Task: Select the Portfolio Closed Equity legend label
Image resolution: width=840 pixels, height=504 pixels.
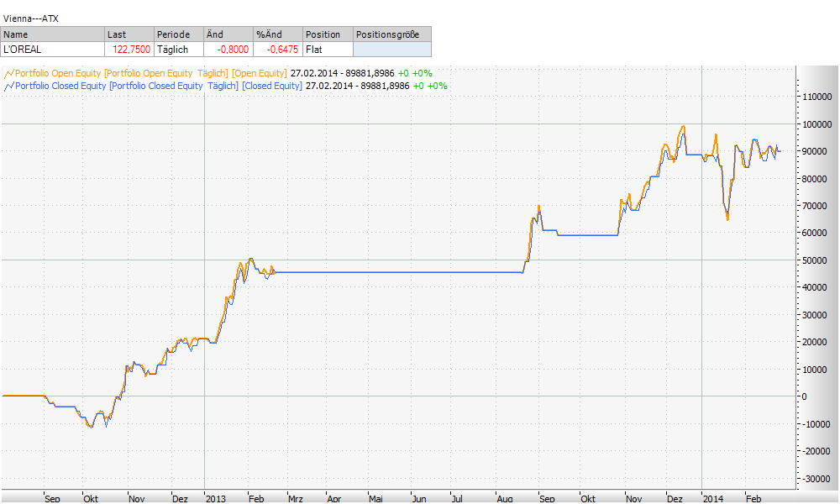Action: [x=60, y=86]
